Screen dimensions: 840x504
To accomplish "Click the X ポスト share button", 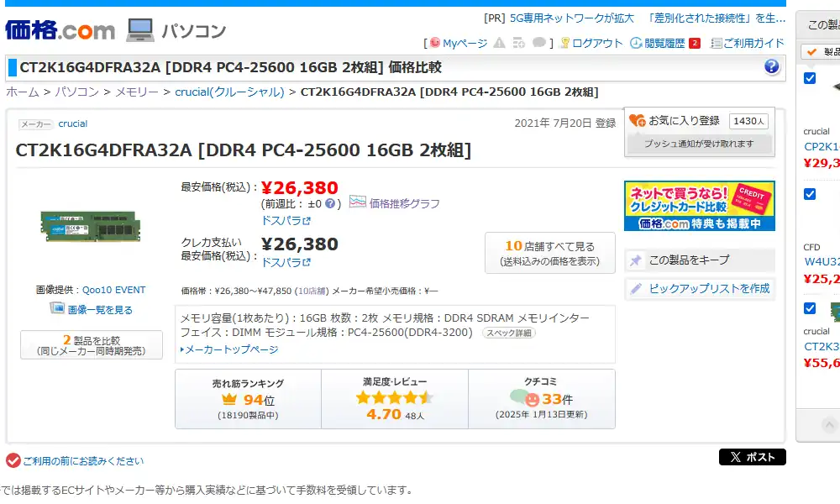I will tap(752, 457).
